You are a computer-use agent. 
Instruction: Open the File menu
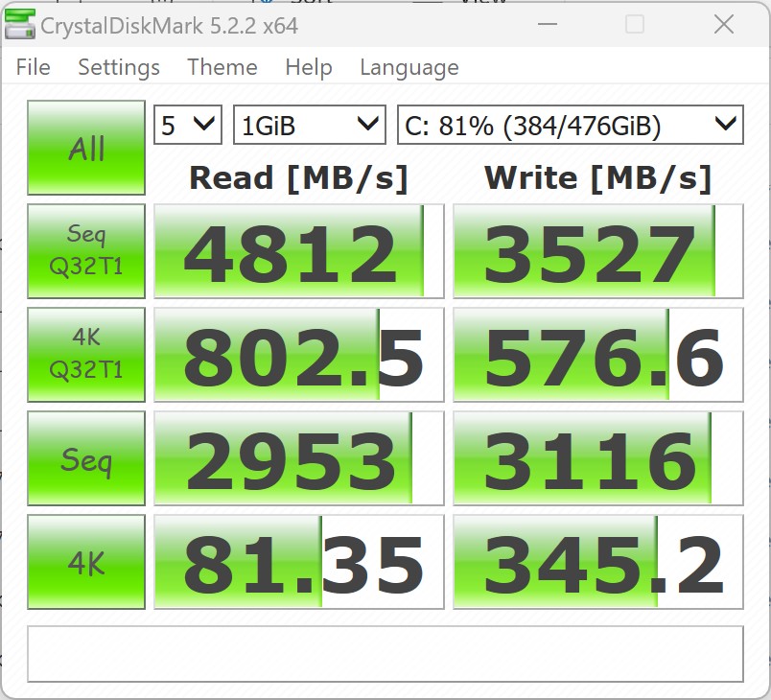tap(33, 67)
